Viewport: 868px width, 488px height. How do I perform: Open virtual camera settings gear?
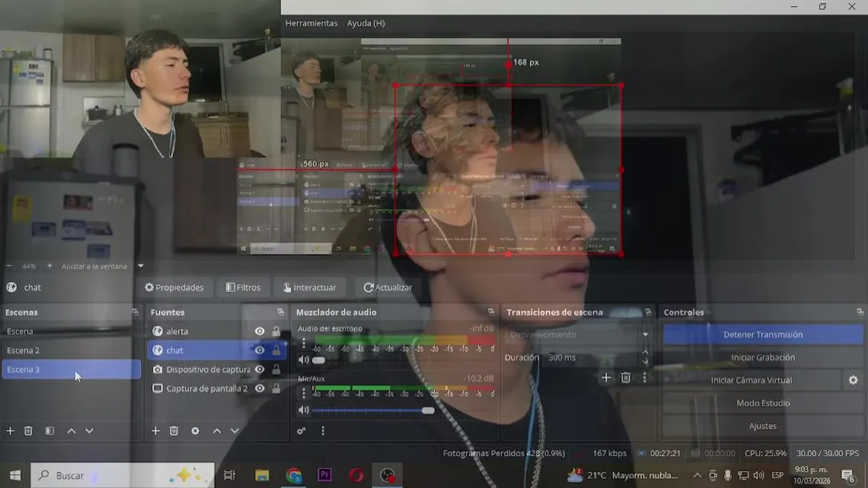[x=853, y=380]
